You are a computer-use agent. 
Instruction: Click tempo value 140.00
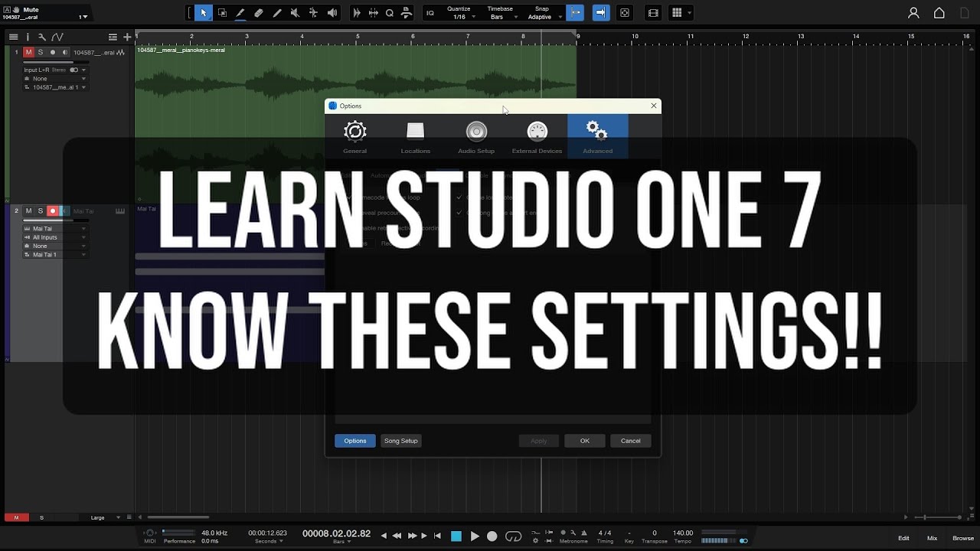click(x=683, y=533)
